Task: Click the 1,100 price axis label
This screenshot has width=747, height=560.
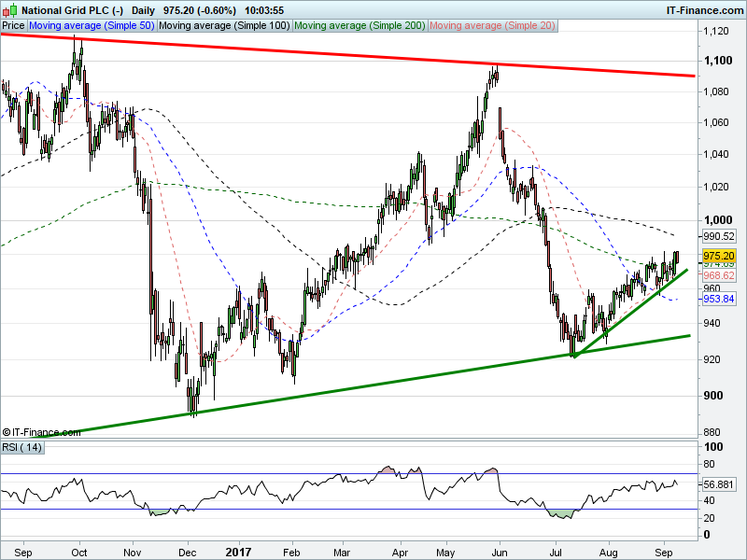Action: click(718, 61)
